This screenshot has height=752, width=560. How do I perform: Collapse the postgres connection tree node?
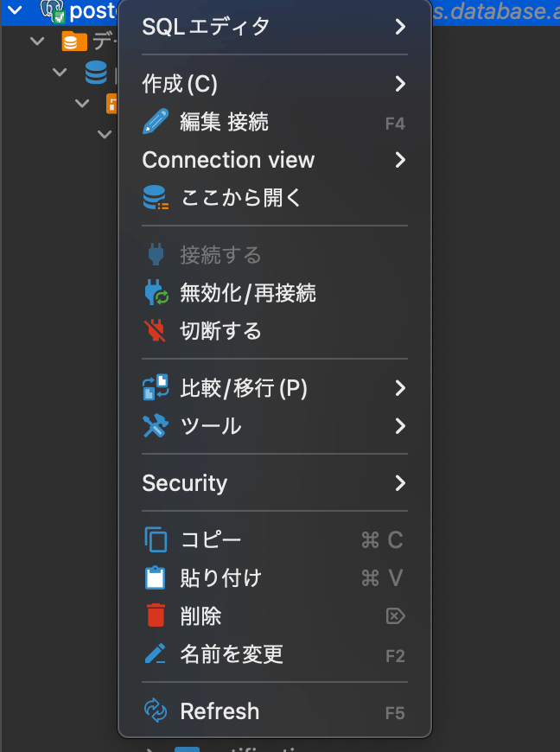point(16,10)
